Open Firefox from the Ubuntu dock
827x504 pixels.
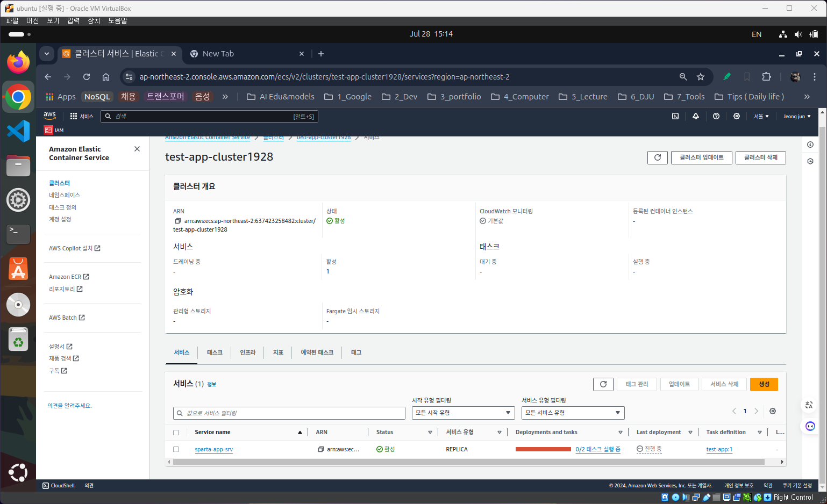click(18, 62)
